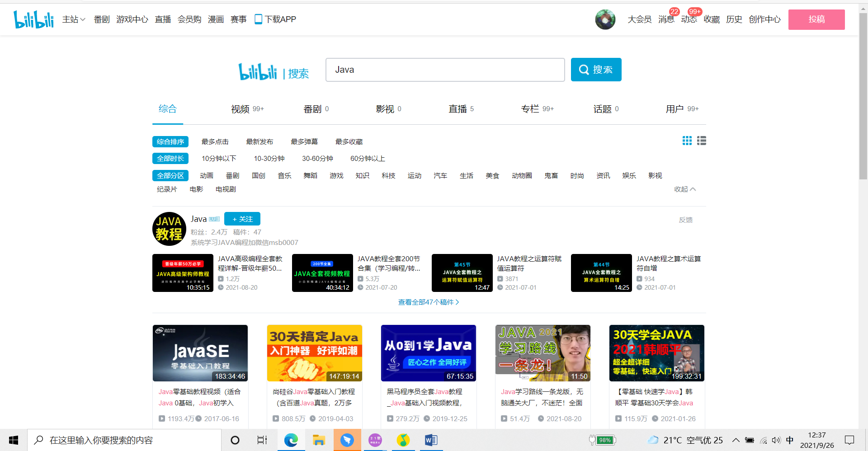Sort results by 最多收藏
The height and width of the screenshot is (451, 868).
tap(349, 141)
